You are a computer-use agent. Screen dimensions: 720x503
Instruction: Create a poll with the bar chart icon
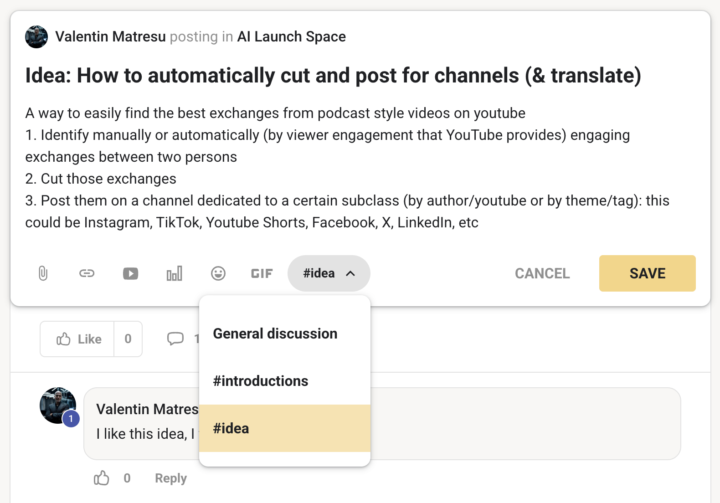click(174, 274)
